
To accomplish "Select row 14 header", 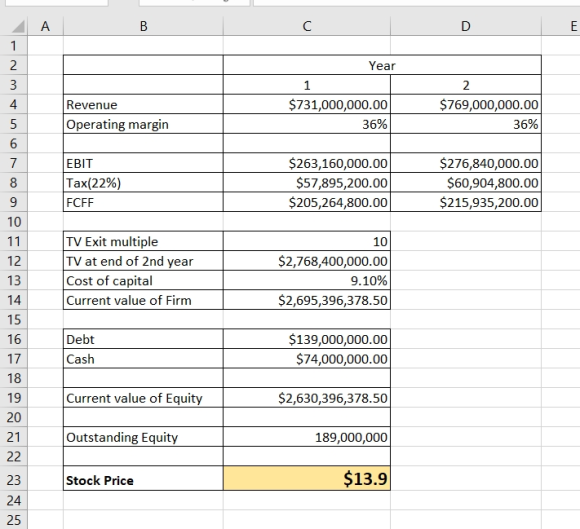I will (14, 300).
